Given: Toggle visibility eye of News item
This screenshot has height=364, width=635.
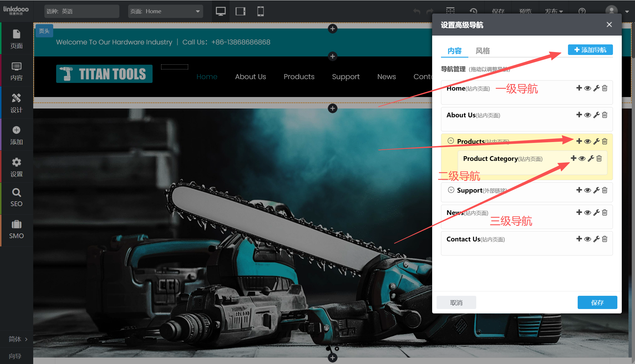Looking at the screenshot, I should pos(587,213).
